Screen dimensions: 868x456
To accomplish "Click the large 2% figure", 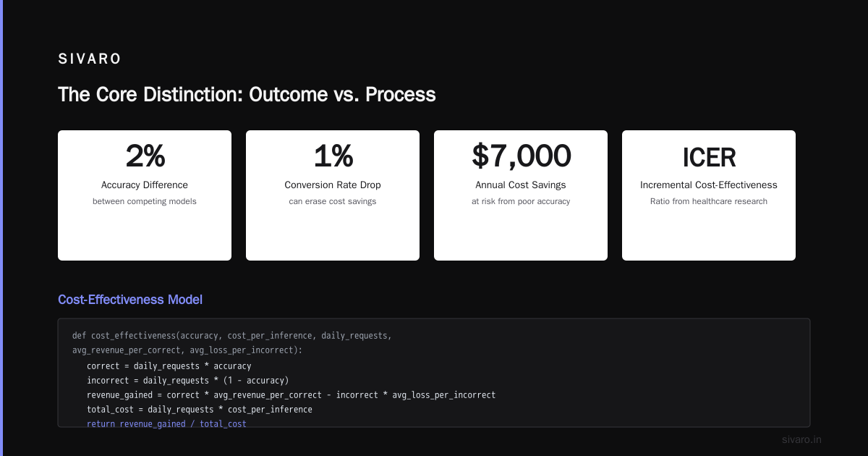I will click(145, 156).
